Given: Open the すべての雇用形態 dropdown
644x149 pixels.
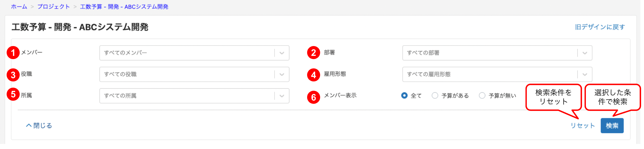Looking at the screenshot, I should [497, 74].
